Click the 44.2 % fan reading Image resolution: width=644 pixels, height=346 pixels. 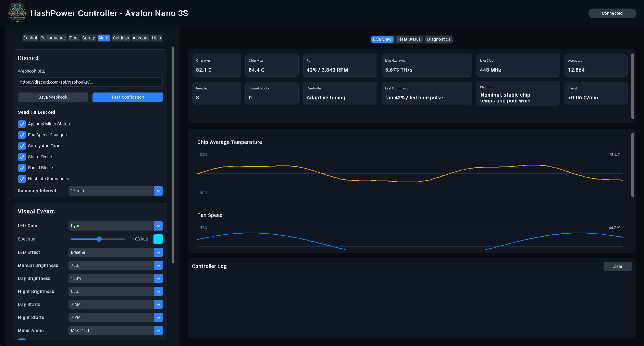tap(614, 228)
